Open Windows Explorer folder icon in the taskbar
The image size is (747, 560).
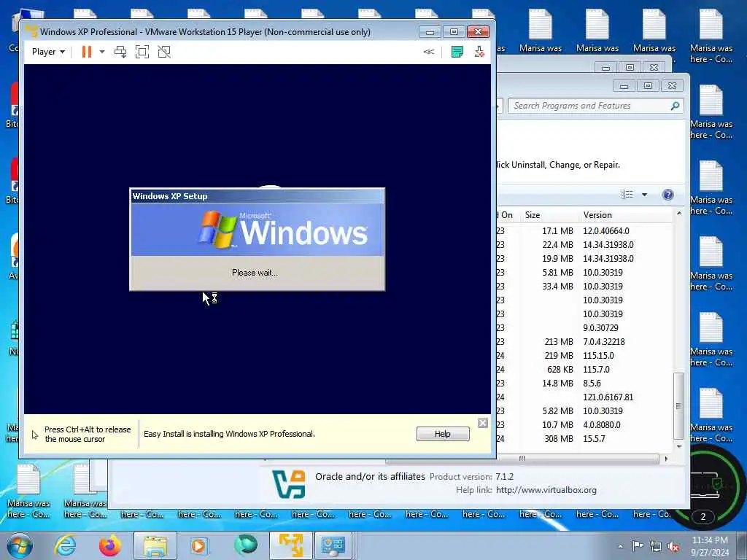(155, 545)
